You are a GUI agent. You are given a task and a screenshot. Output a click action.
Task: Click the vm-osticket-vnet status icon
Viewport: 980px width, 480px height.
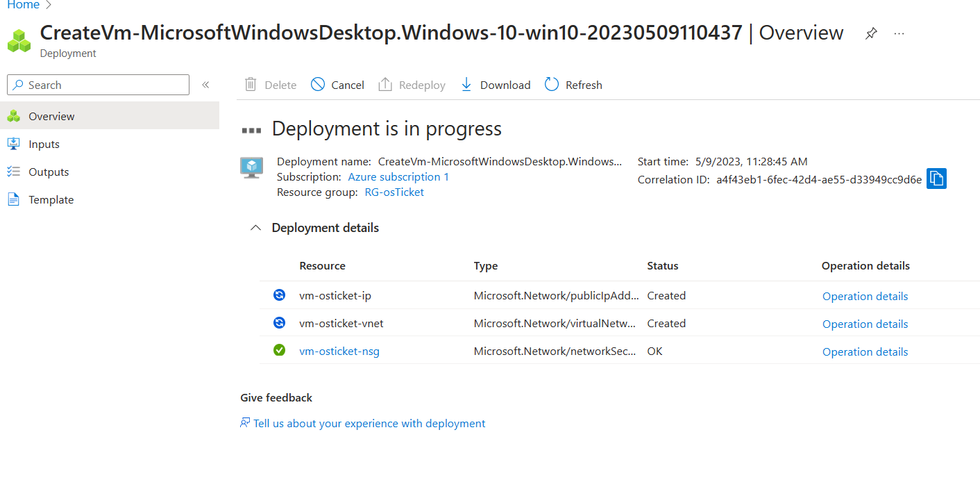pyautogui.click(x=279, y=323)
